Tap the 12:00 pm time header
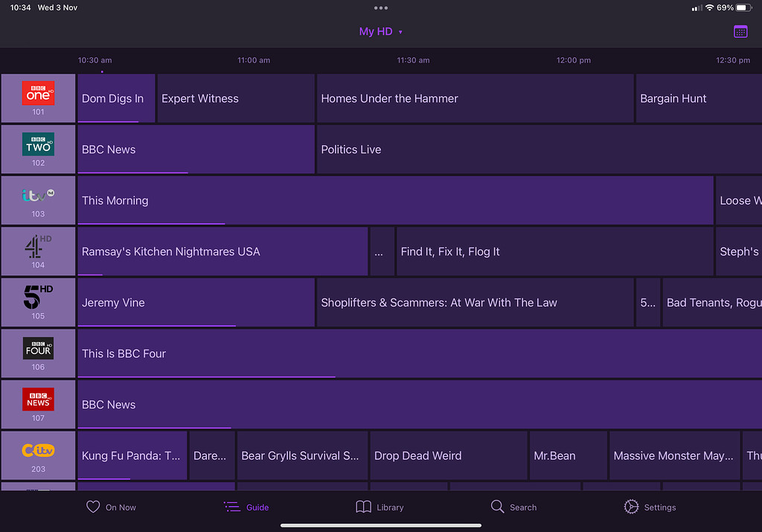Screen dimensions: 762x532 (574, 60)
